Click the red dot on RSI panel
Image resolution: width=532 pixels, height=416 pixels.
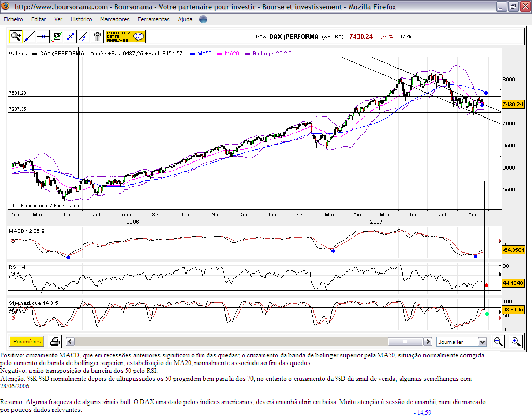(486, 285)
